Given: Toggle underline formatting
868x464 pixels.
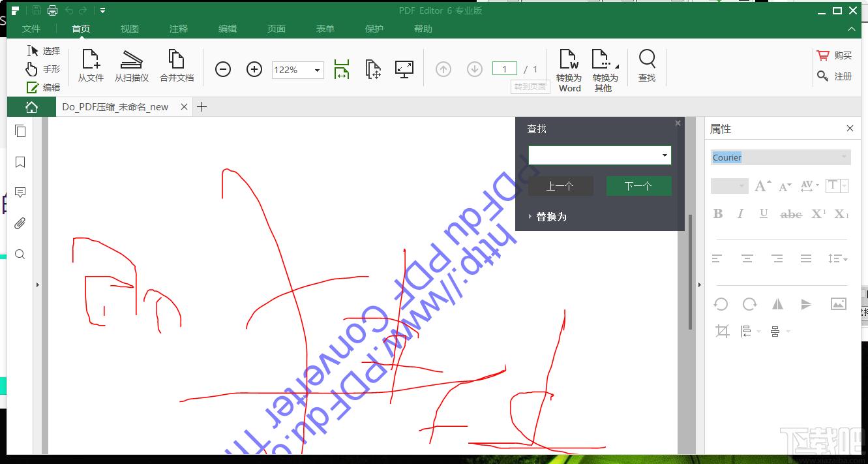Looking at the screenshot, I should click(764, 213).
